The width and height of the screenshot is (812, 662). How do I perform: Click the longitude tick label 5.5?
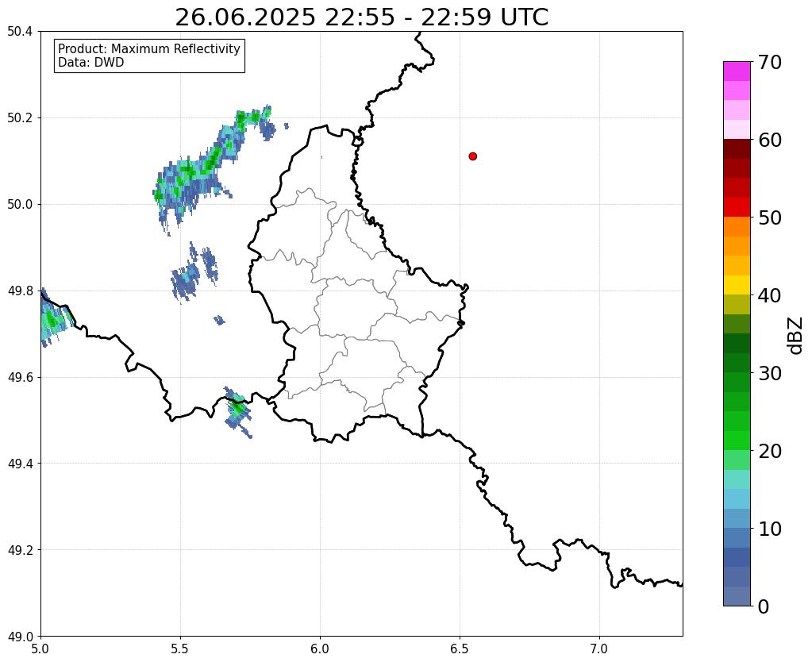pos(180,649)
